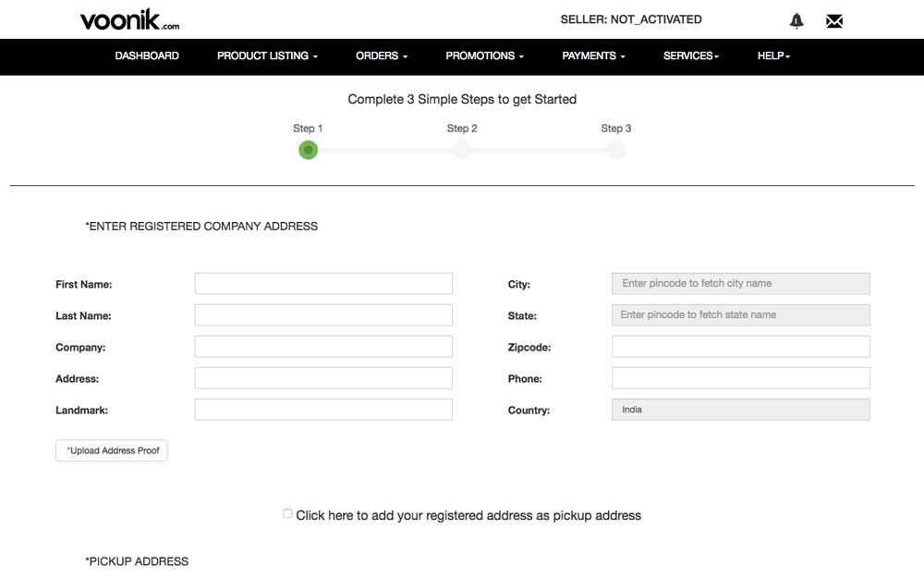
Task: Open the PAYMENTS dropdown
Action: [x=592, y=55]
